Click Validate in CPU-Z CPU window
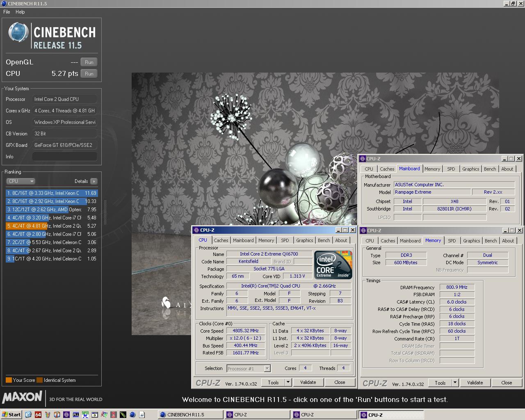The image size is (525, 420). click(x=308, y=383)
